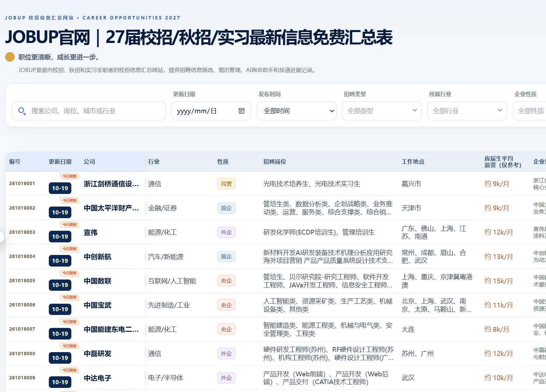Viewport: 546px width, 392px height.
Task: Click location 天津市
Action: click(411, 208)
